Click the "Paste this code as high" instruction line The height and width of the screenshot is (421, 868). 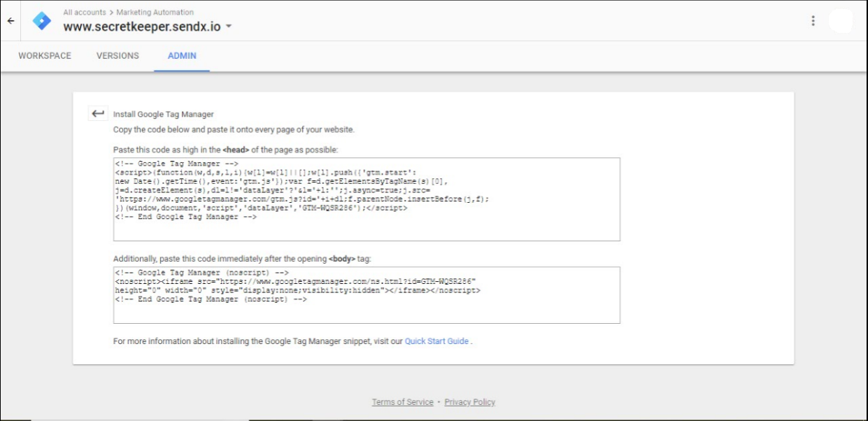(226, 150)
